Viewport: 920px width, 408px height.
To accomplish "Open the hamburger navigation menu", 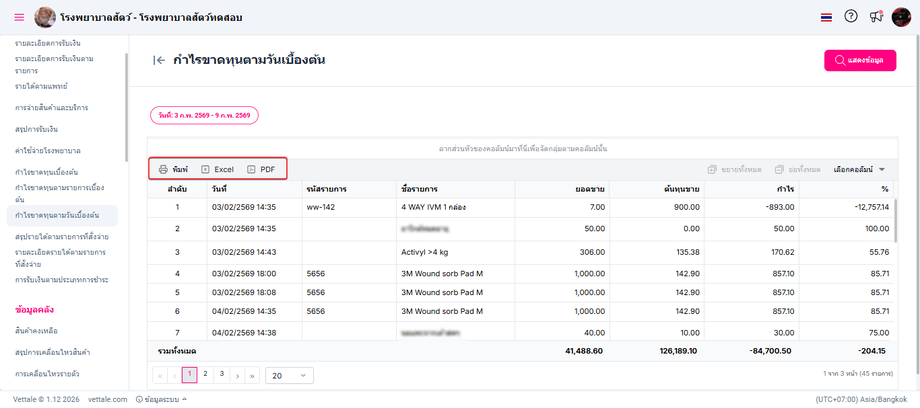I will tap(19, 17).
